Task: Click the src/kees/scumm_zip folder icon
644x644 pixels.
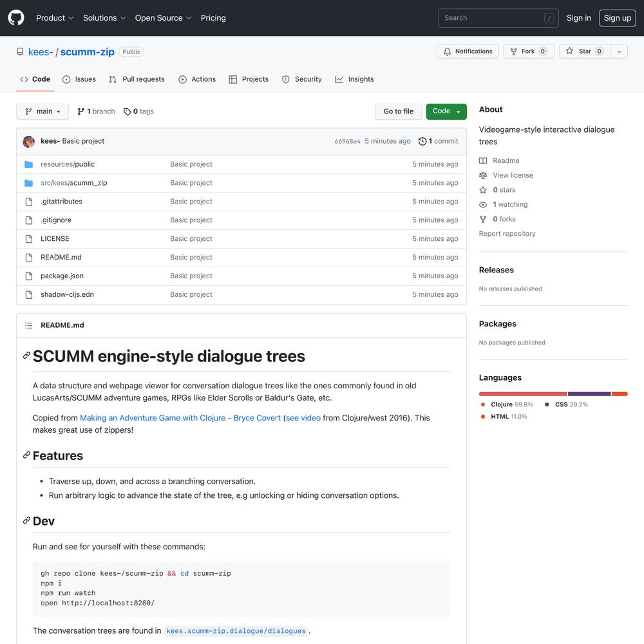Action: [x=29, y=183]
